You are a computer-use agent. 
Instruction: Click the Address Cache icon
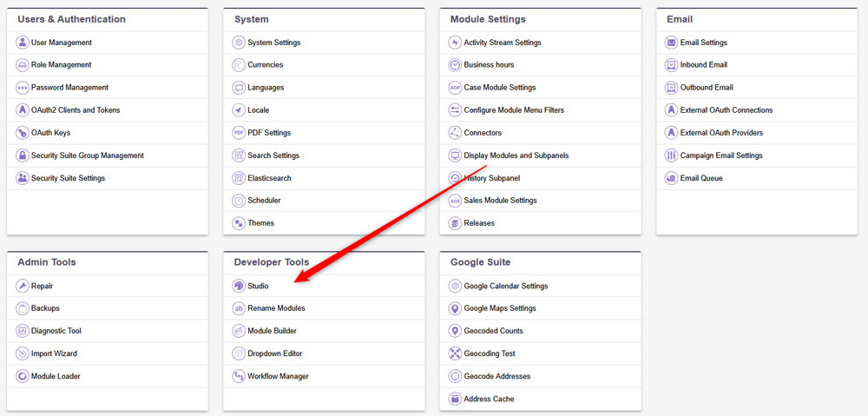(x=455, y=399)
